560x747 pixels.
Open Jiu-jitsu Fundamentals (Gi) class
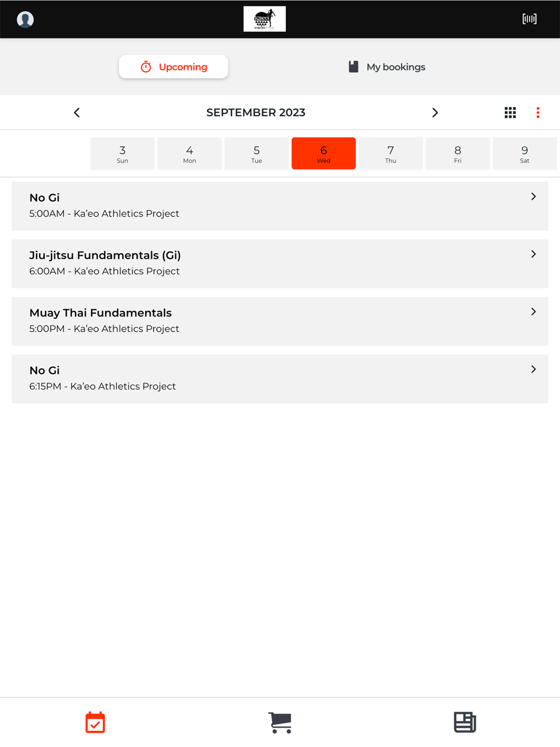click(280, 264)
